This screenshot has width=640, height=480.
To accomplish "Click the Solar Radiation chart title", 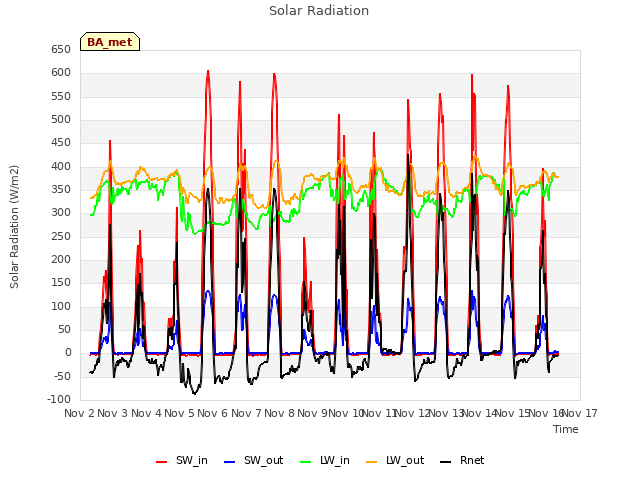I will tap(319, 11).
